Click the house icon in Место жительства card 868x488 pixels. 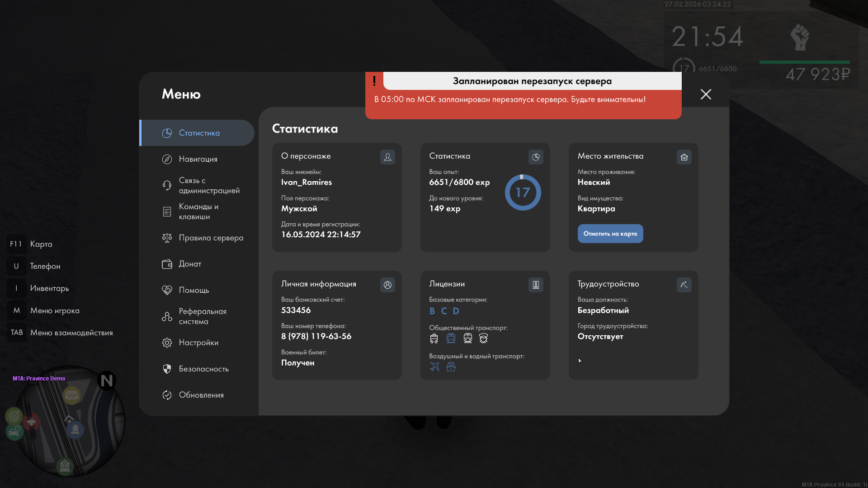pyautogui.click(x=684, y=157)
